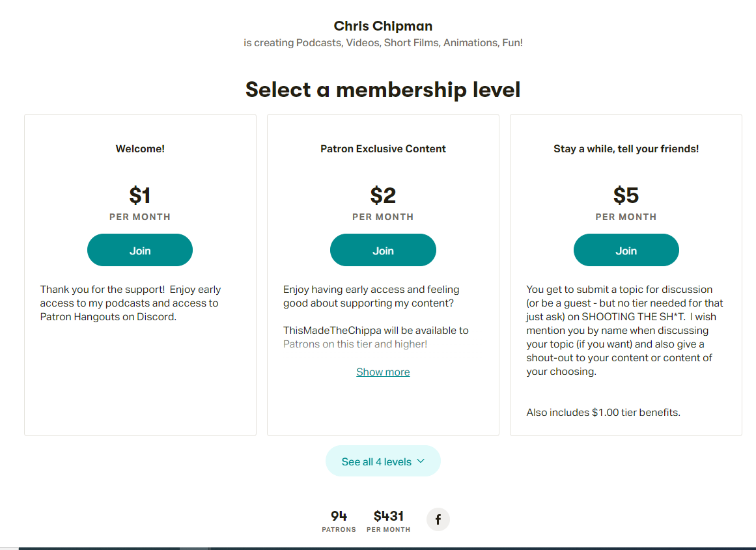This screenshot has width=756, height=550.
Task: Click the Chris Chipman creator name
Action: click(383, 26)
